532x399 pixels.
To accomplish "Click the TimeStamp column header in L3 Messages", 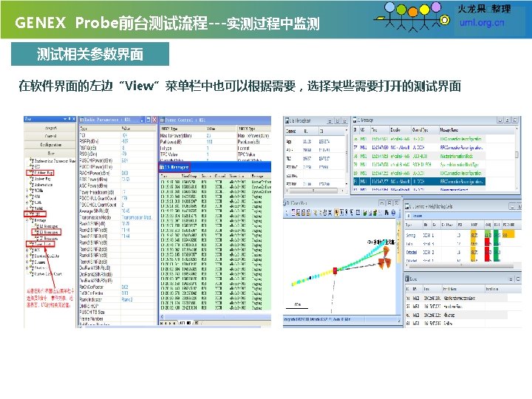I will tap(189, 176).
